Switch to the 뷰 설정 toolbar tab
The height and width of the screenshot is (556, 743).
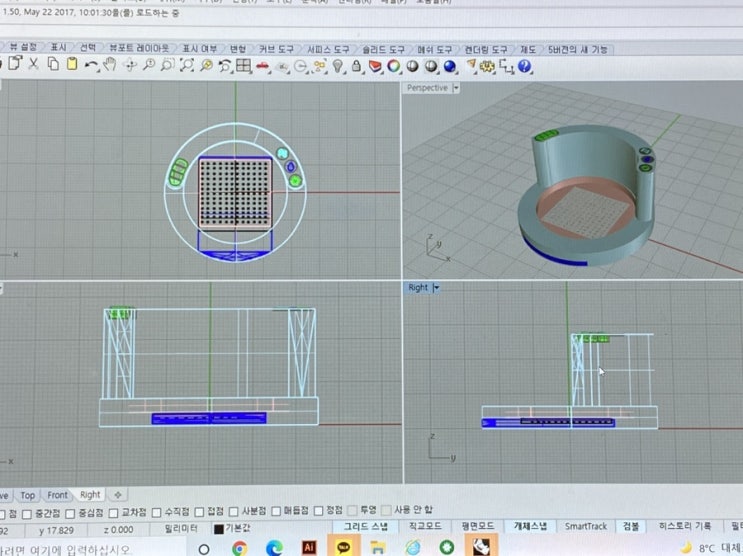23,47
